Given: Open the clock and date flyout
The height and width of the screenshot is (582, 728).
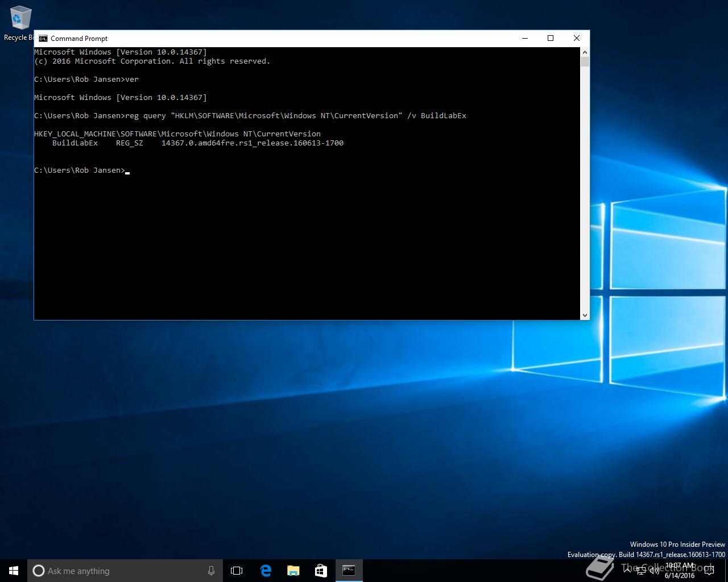Looking at the screenshot, I should [680, 571].
